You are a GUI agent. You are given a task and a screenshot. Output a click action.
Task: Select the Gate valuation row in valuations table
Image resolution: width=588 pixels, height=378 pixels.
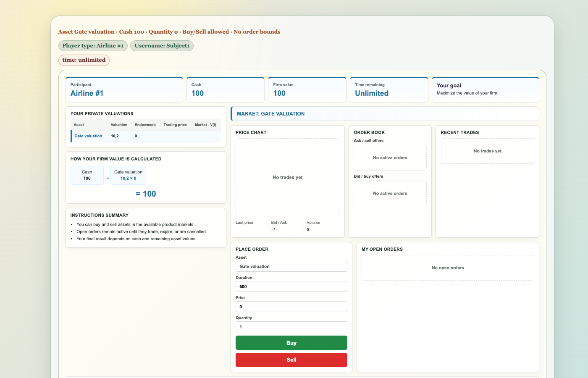(x=146, y=136)
